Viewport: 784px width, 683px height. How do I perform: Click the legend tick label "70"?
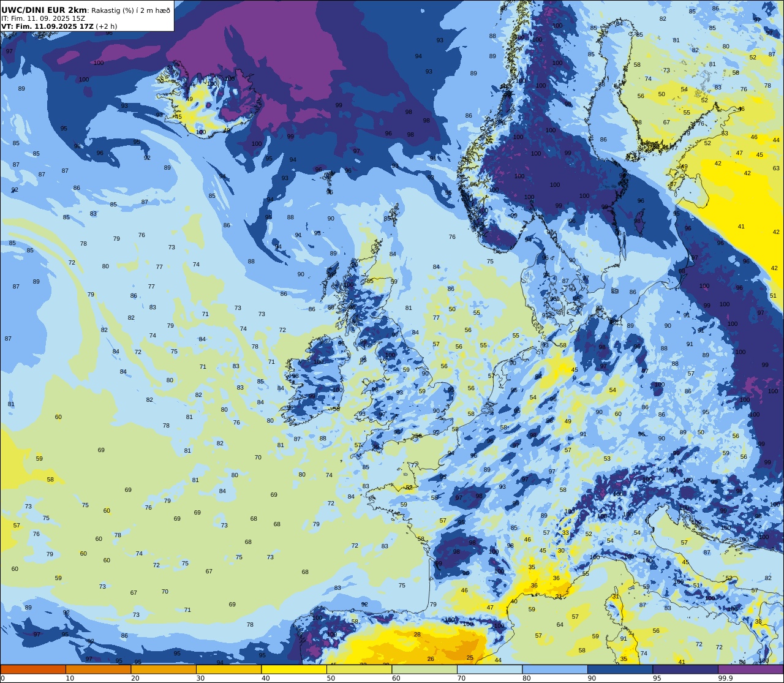pos(461,678)
